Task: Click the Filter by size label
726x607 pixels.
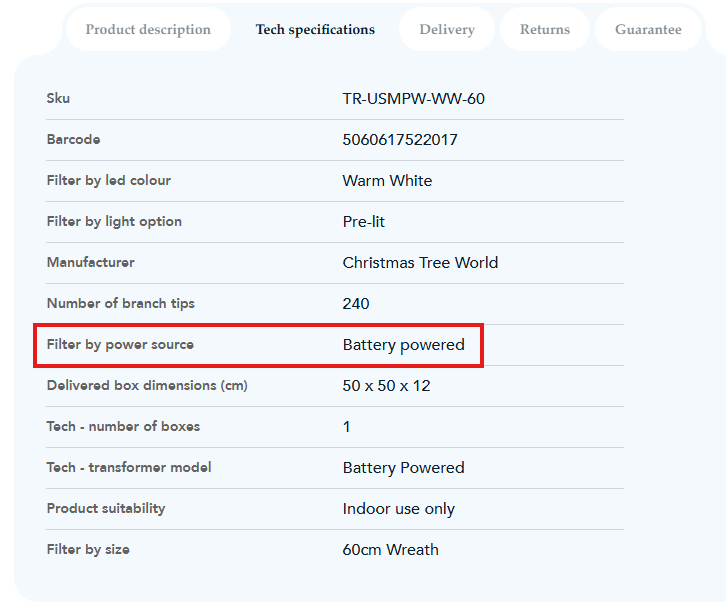Action: 88,549
